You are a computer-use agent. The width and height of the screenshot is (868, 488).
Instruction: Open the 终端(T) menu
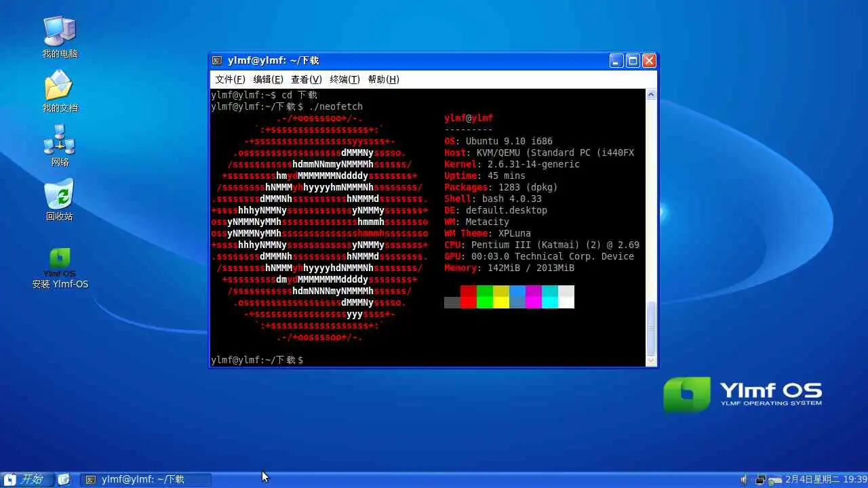coord(344,79)
